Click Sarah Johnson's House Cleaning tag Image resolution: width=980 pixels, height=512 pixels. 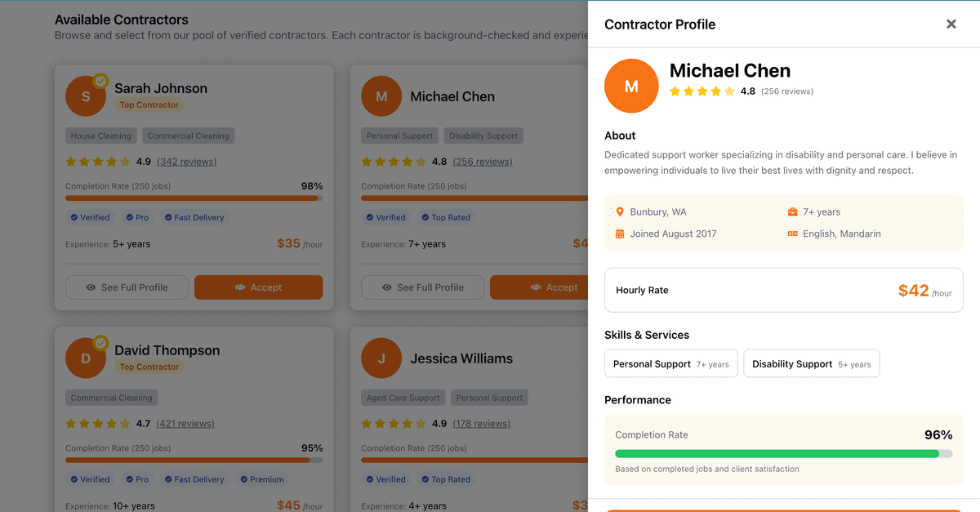(100, 136)
